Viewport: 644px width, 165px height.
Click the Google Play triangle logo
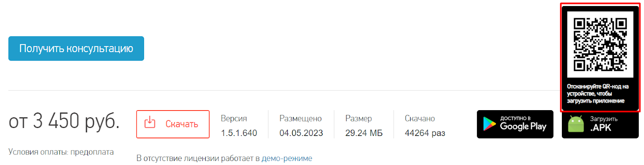489,124
